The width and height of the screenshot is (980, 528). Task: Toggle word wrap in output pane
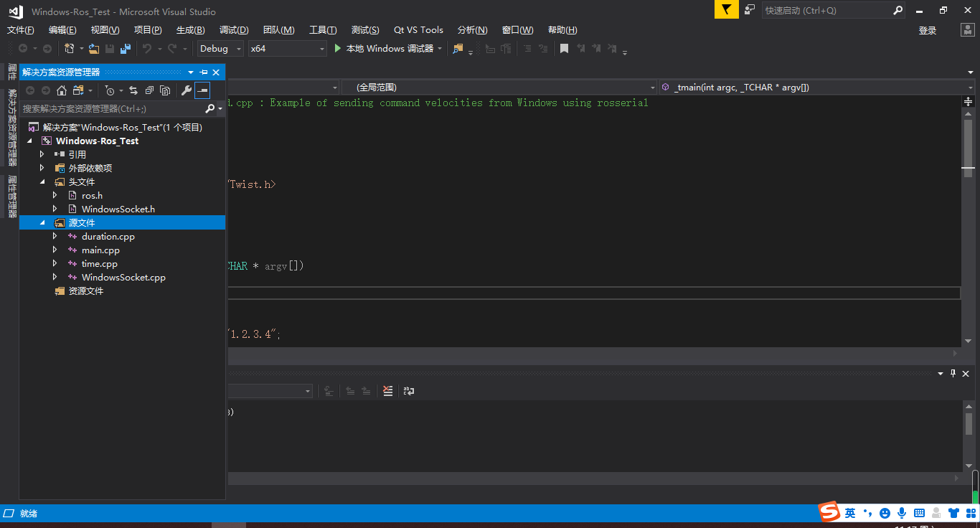[x=409, y=391]
